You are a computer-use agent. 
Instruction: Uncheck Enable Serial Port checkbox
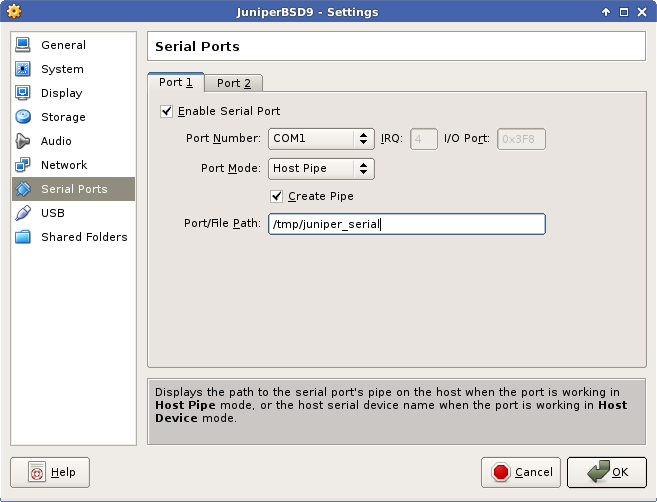tap(166, 111)
